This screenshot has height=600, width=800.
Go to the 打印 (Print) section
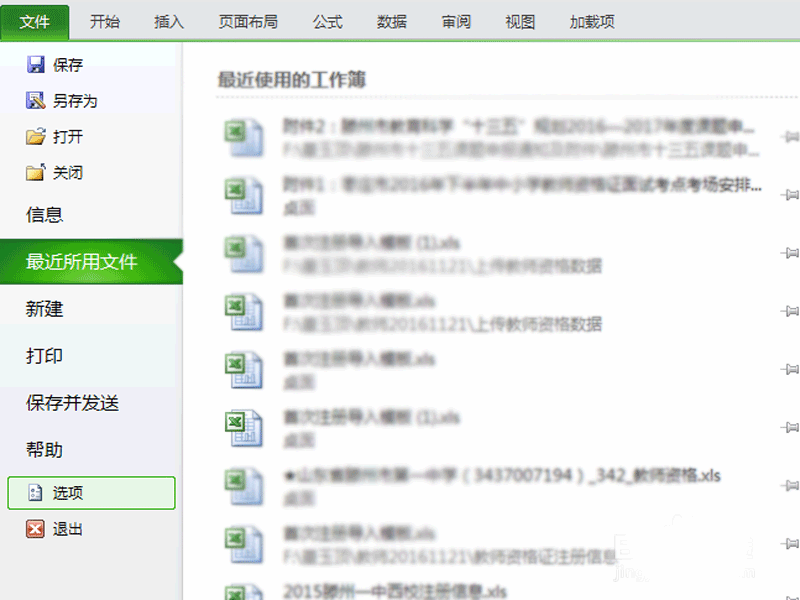(x=45, y=356)
